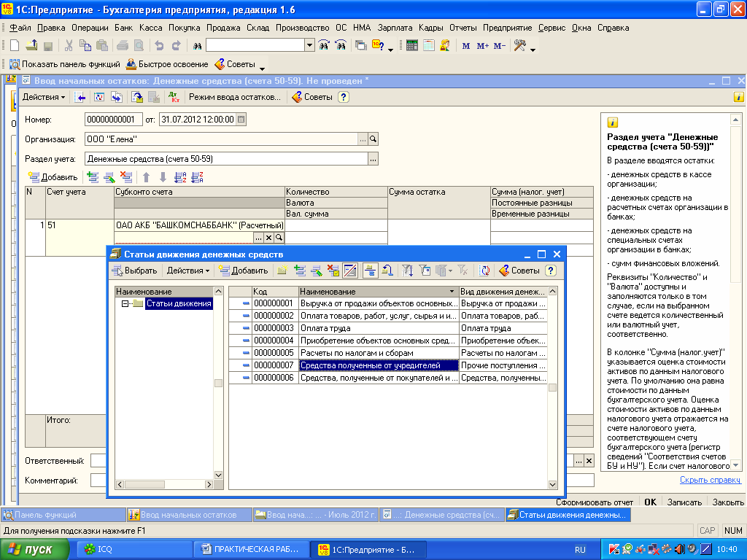The width and height of the screenshot is (747, 560).
Task: Click the Redo arrow icon
Action: coord(177,46)
